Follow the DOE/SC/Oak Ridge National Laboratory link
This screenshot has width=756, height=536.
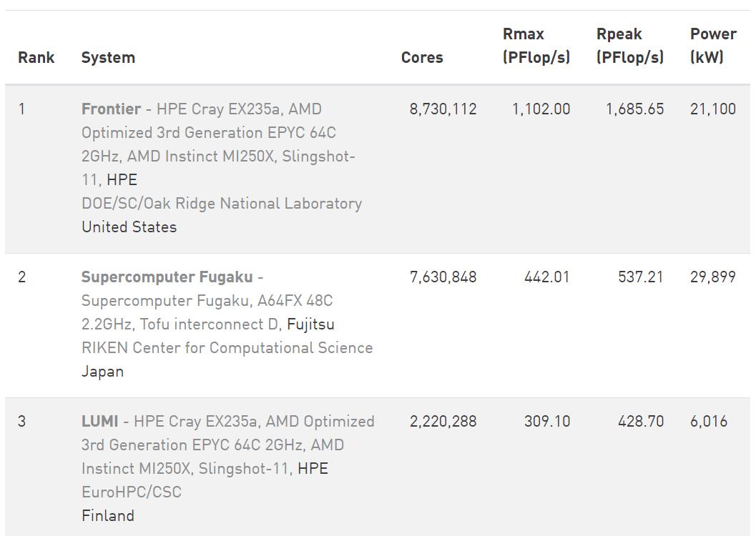point(222,204)
